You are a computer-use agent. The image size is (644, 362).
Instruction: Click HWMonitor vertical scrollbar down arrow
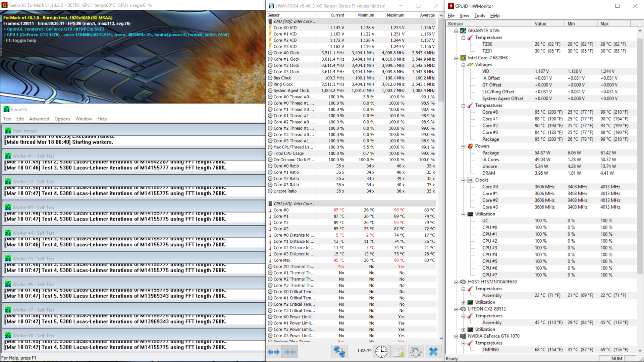[640, 350]
